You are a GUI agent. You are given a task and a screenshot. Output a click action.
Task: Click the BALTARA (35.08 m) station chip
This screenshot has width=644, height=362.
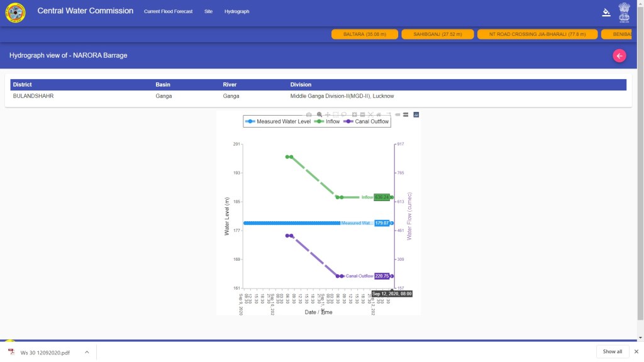(x=365, y=34)
